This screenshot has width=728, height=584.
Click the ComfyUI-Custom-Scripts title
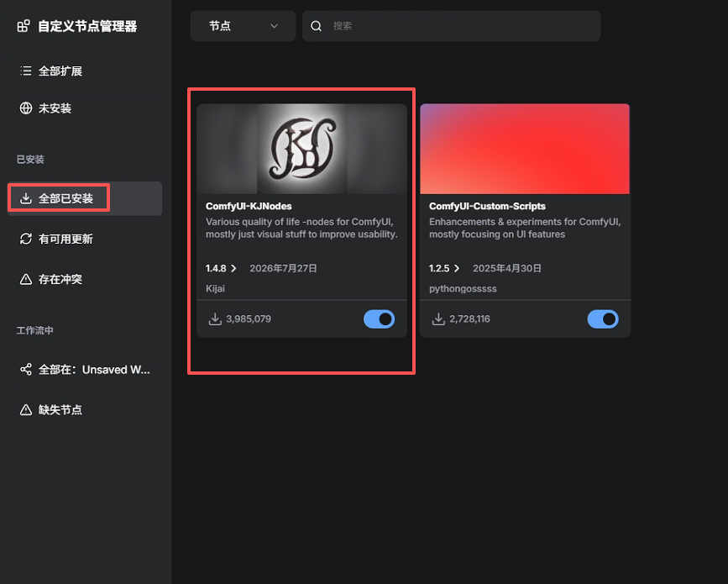tap(487, 206)
